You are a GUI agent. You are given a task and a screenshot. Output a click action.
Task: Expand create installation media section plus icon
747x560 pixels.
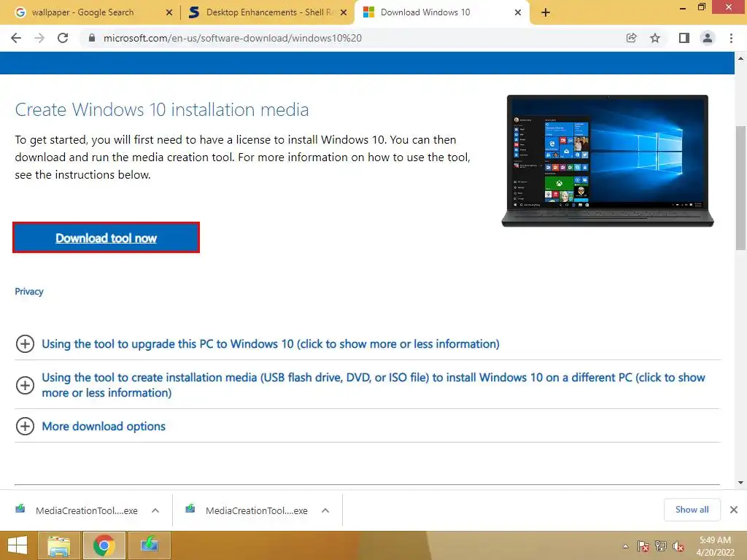point(25,385)
